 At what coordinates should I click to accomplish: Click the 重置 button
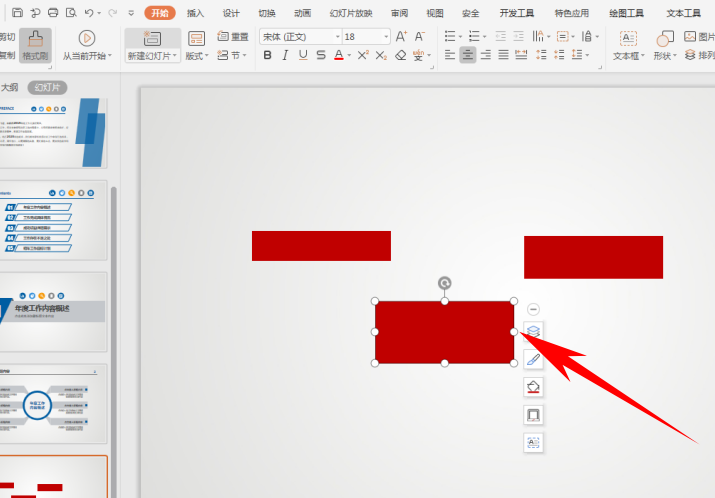(x=233, y=36)
